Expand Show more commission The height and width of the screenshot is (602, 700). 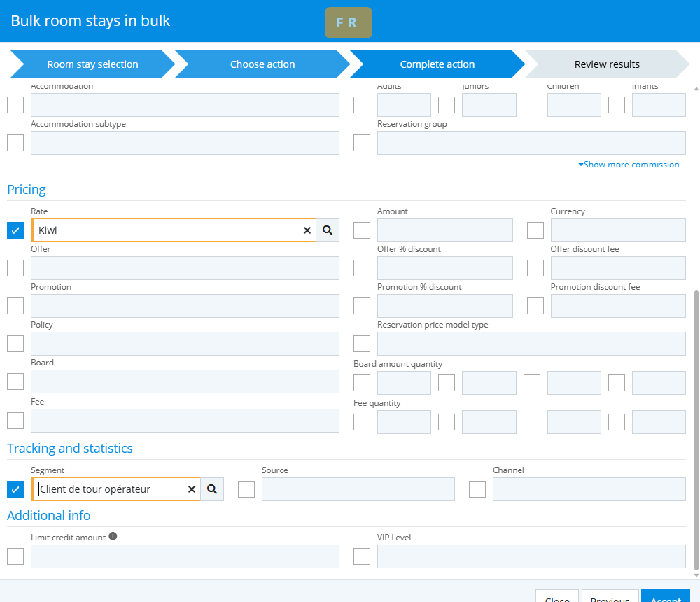point(629,164)
